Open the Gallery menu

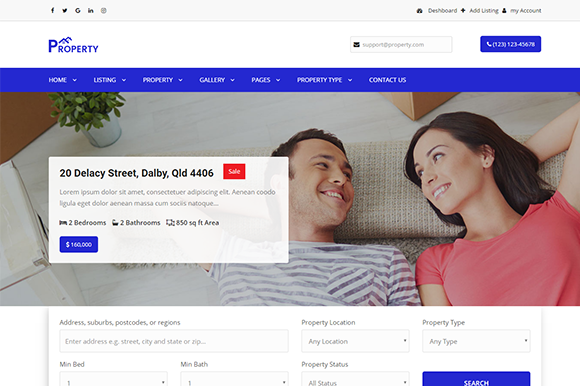[212, 80]
